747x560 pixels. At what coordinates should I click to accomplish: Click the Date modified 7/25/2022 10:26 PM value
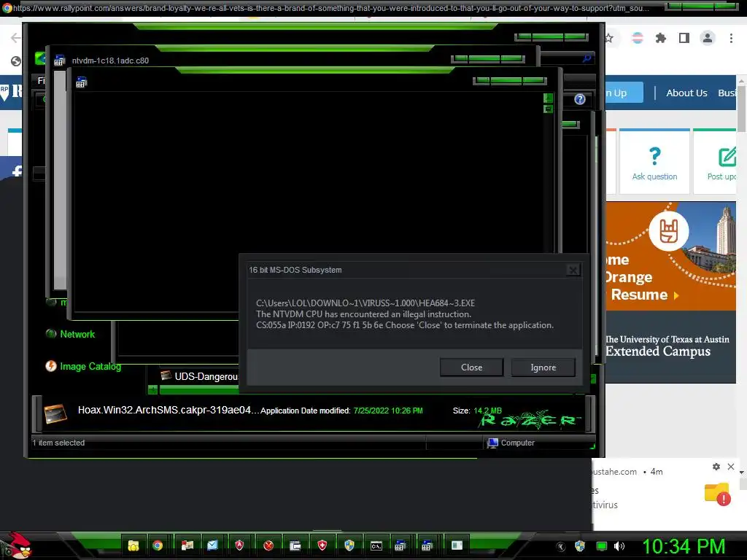(388, 411)
